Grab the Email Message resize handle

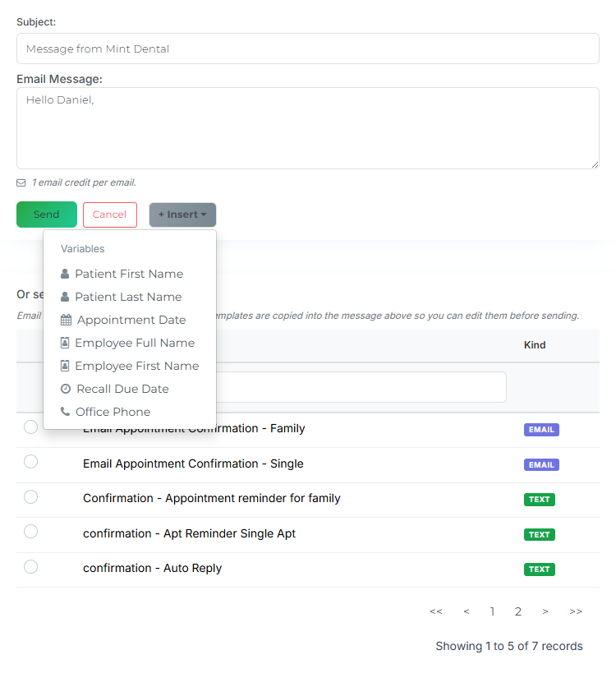click(595, 164)
